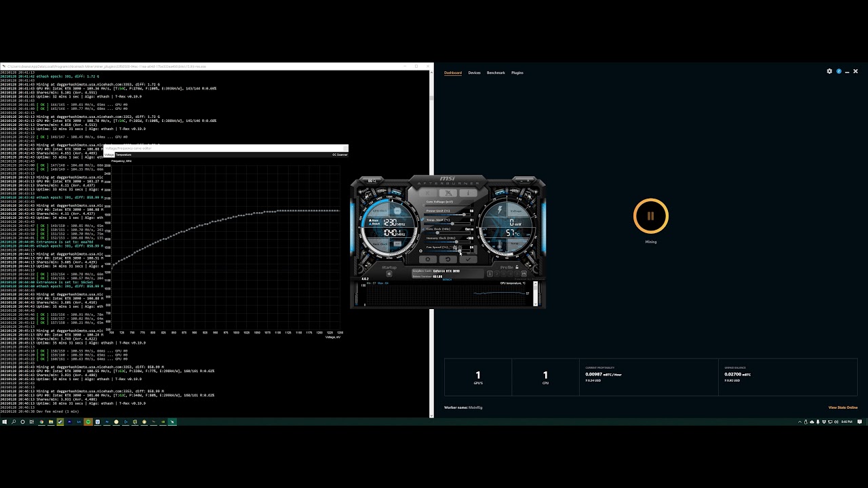868x488 pixels.
Task: Click unpaid balance 0.02700 mBTC value
Action: tap(738, 374)
